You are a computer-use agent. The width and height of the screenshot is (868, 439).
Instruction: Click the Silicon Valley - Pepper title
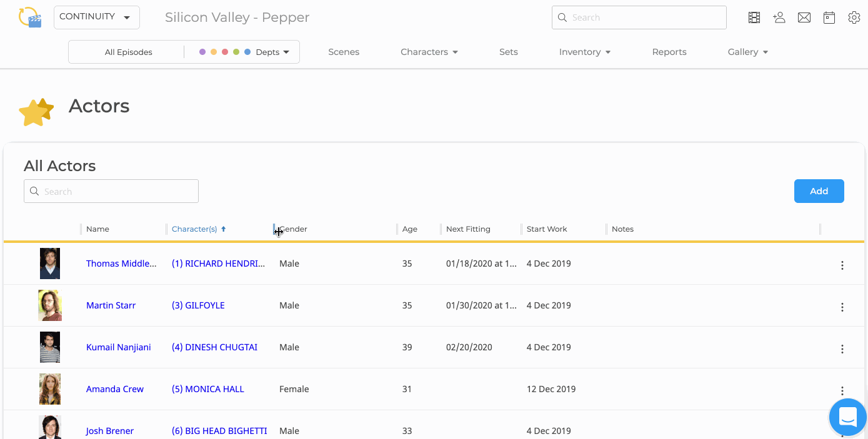click(237, 17)
